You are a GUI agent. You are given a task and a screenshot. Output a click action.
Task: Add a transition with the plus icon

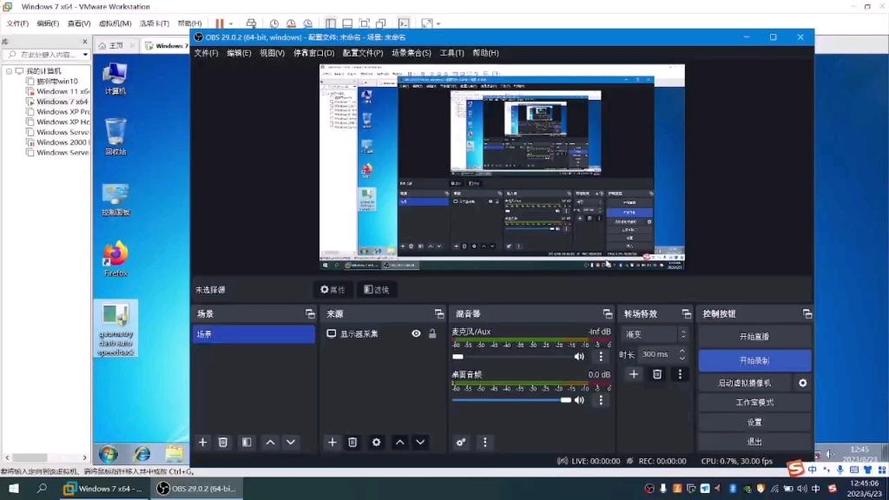[x=634, y=374]
